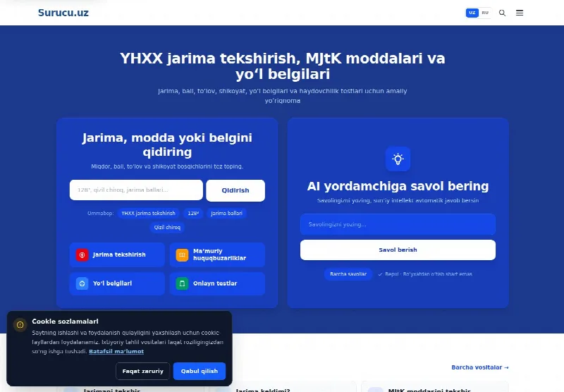The width and height of the screenshot is (564, 392).
Task: Click the Qidirish search button
Action: click(235, 190)
